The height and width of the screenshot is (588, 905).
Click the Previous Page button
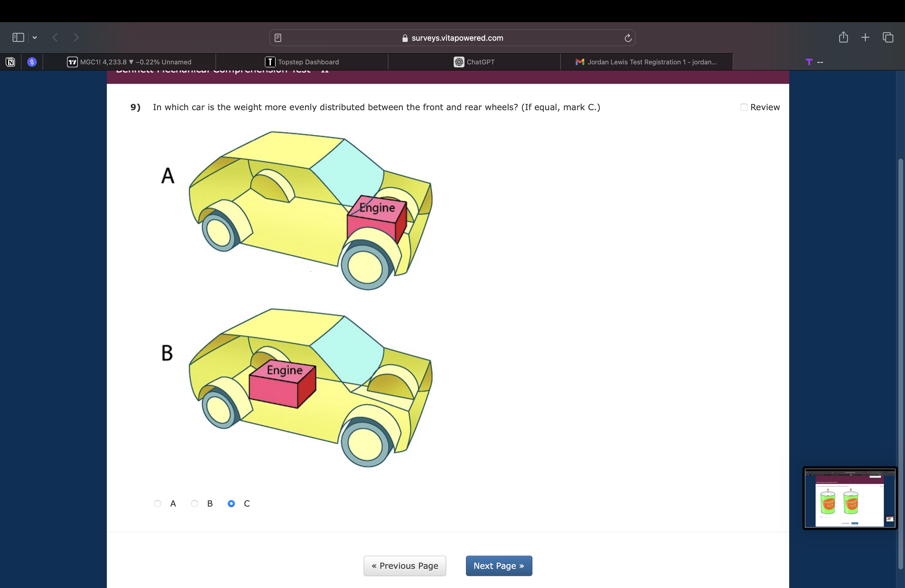405,566
